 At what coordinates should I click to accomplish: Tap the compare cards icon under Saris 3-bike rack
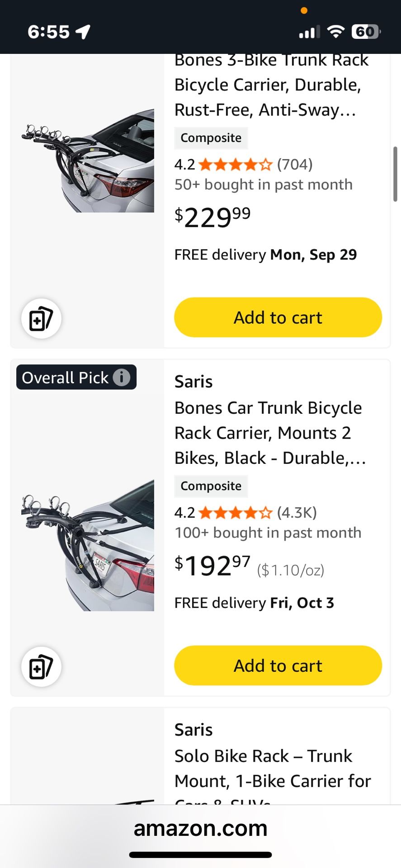(41, 318)
